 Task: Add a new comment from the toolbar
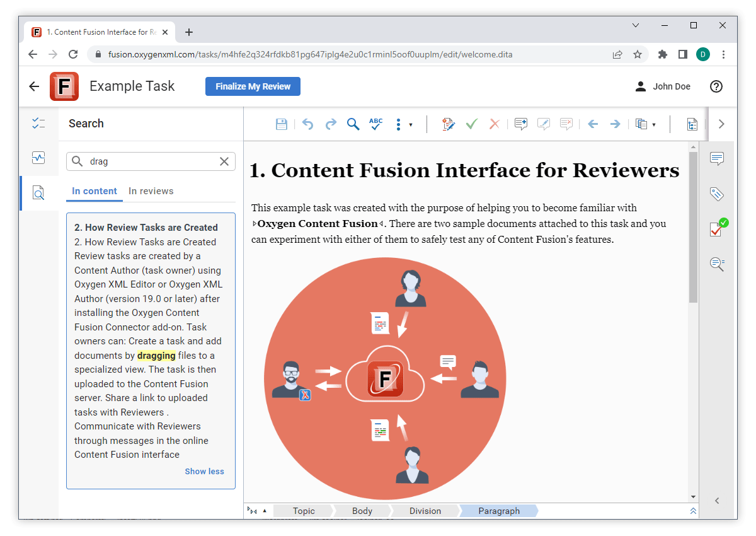pos(521,124)
